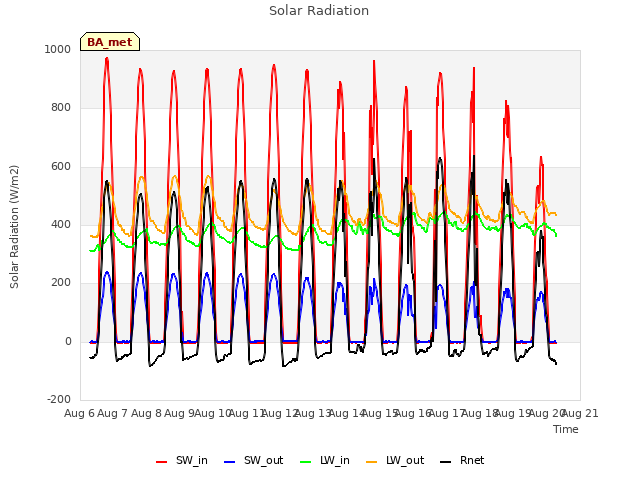Click the 400 y-axis tick label
Screen dimensions: 640x480
tap(61, 225)
